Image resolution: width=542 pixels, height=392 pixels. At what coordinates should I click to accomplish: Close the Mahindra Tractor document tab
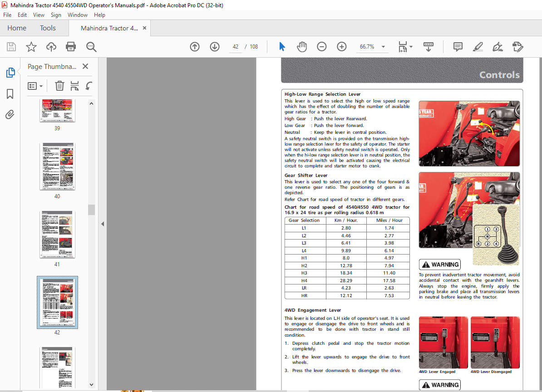[144, 28]
